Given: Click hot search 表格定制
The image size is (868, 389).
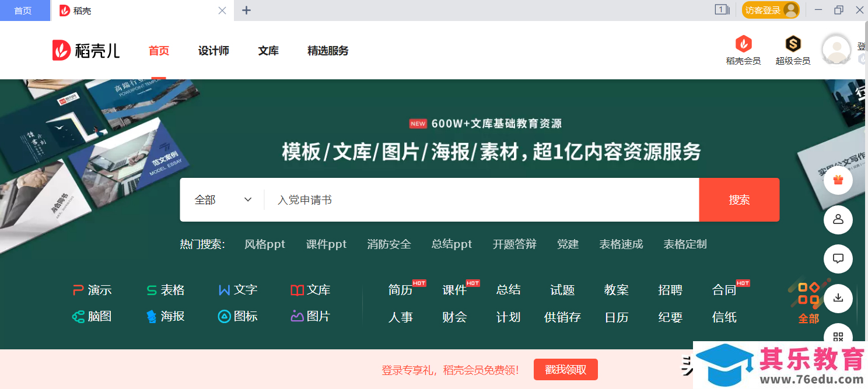Looking at the screenshot, I should pos(685,244).
